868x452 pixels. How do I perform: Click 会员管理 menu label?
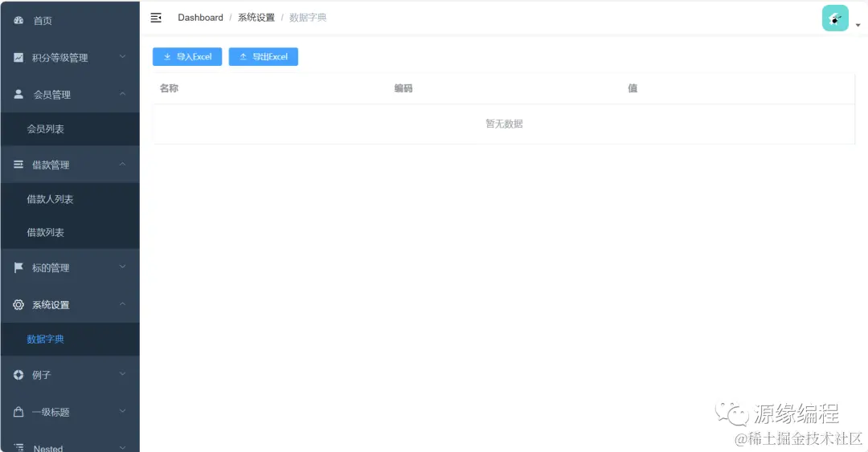[52, 95]
